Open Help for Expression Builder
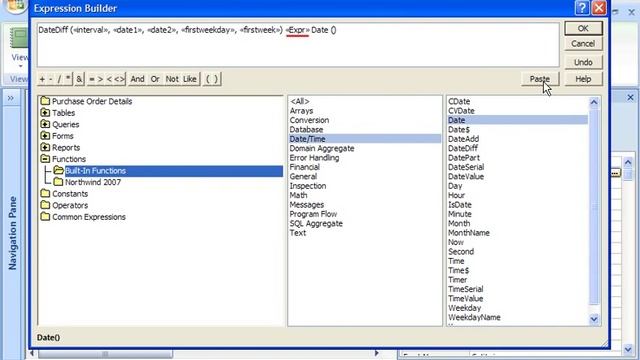This screenshot has height=360, width=640. tap(583, 79)
